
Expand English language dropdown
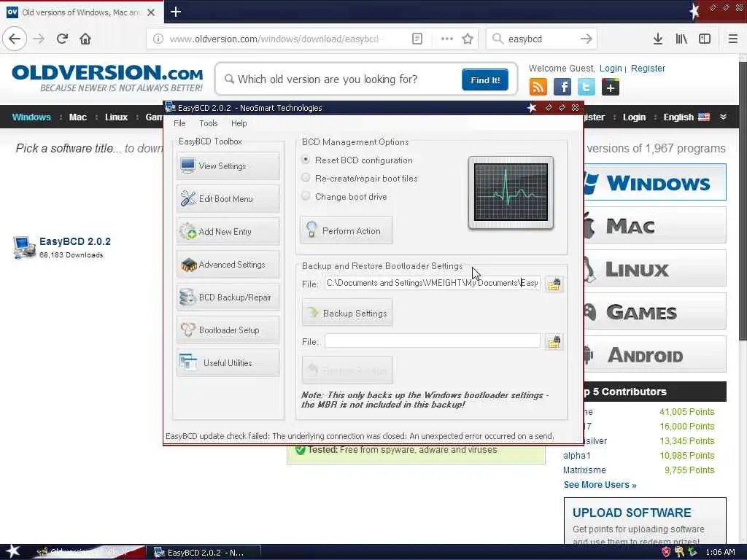[x=686, y=117]
